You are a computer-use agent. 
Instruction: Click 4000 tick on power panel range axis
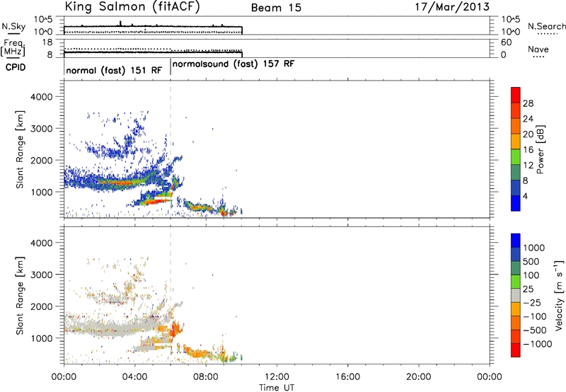tap(41, 97)
